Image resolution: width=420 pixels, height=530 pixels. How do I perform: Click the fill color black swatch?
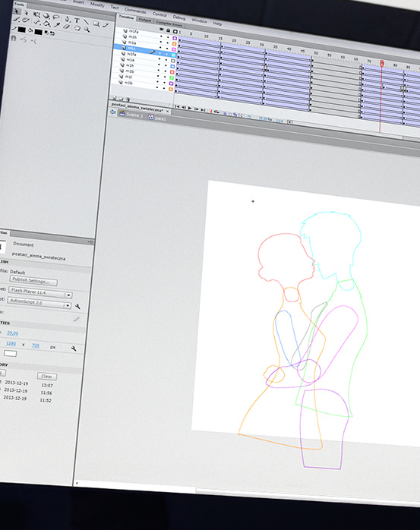pyautogui.click(x=39, y=32)
